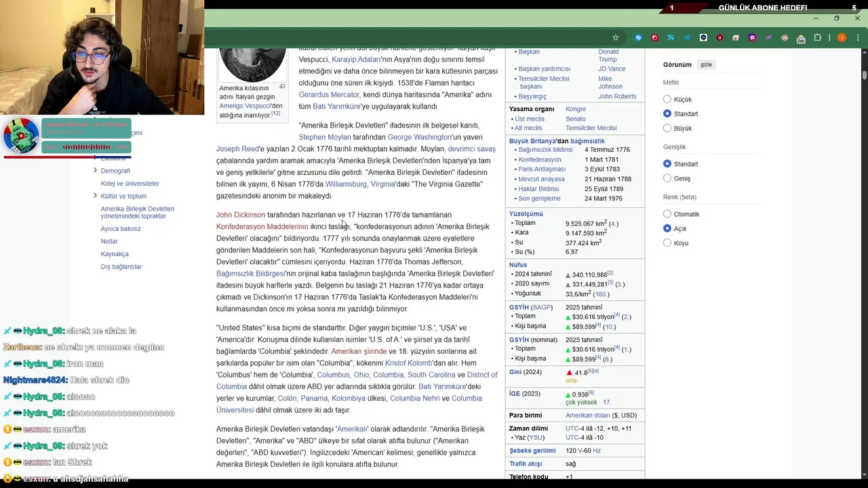Image resolution: width=868 pixels, height=488 pixels.
Task: Open the George Washington article link
Action: pyautogui.click(x=419, y=137)
